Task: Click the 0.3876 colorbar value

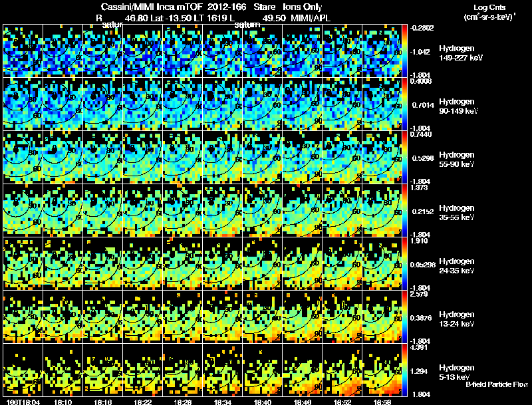Action: point(421,318)
